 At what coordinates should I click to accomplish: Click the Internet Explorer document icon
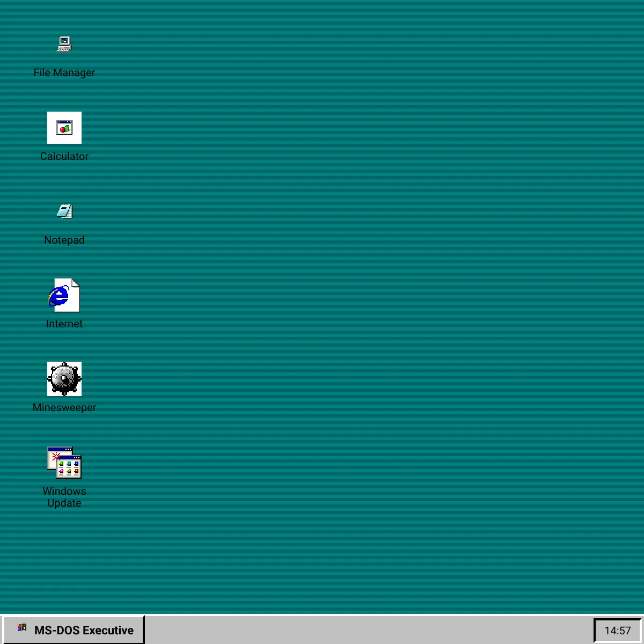coord(64,295)
